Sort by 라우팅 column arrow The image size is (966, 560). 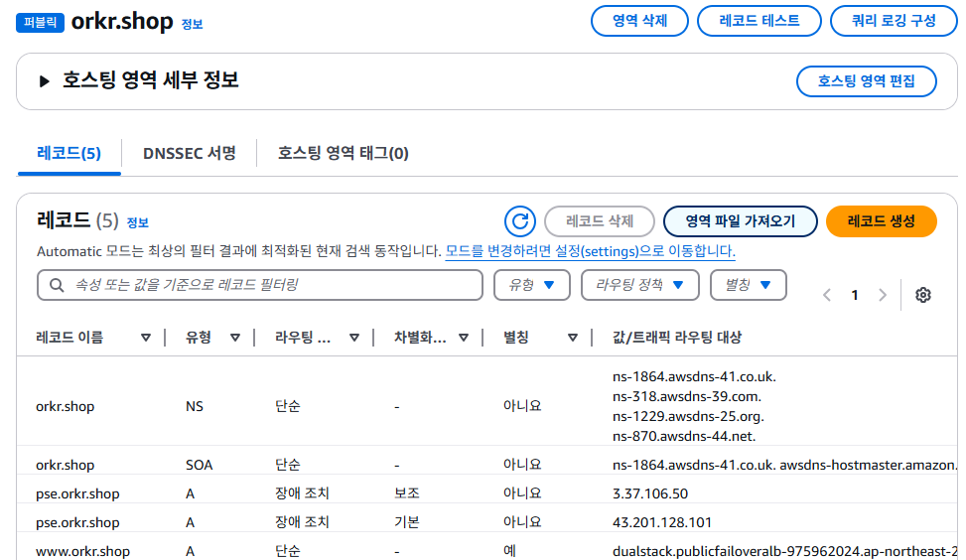click(354, 338)
